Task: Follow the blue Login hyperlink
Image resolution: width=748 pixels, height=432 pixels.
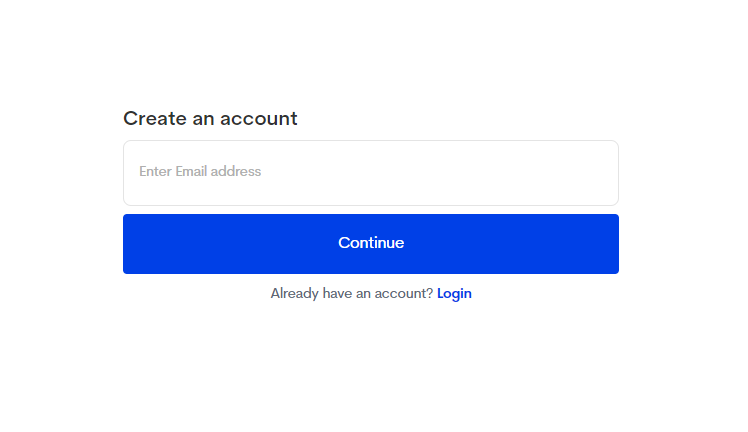Action: [454, 293]
